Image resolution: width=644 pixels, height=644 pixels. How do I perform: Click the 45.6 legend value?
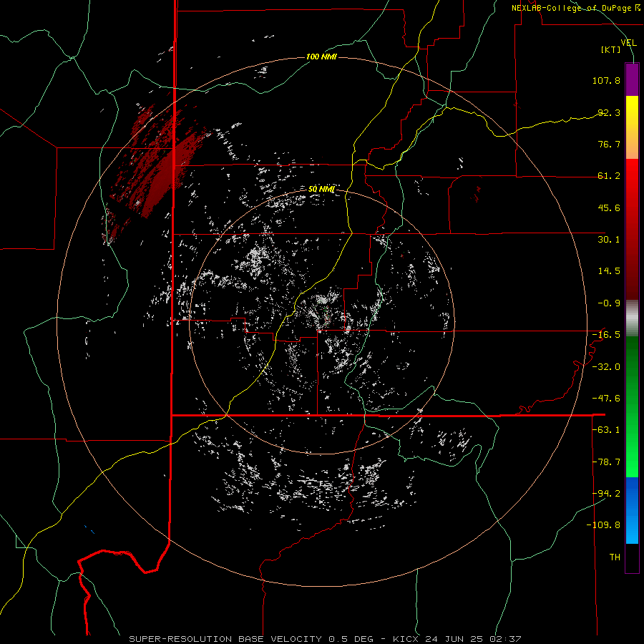coord(609,208)
